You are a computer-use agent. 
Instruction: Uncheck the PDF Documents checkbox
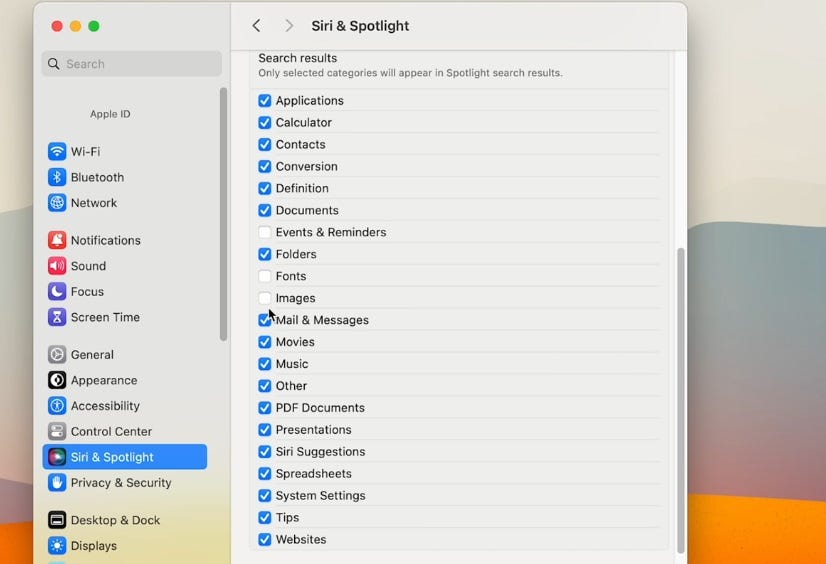[265, 408]
